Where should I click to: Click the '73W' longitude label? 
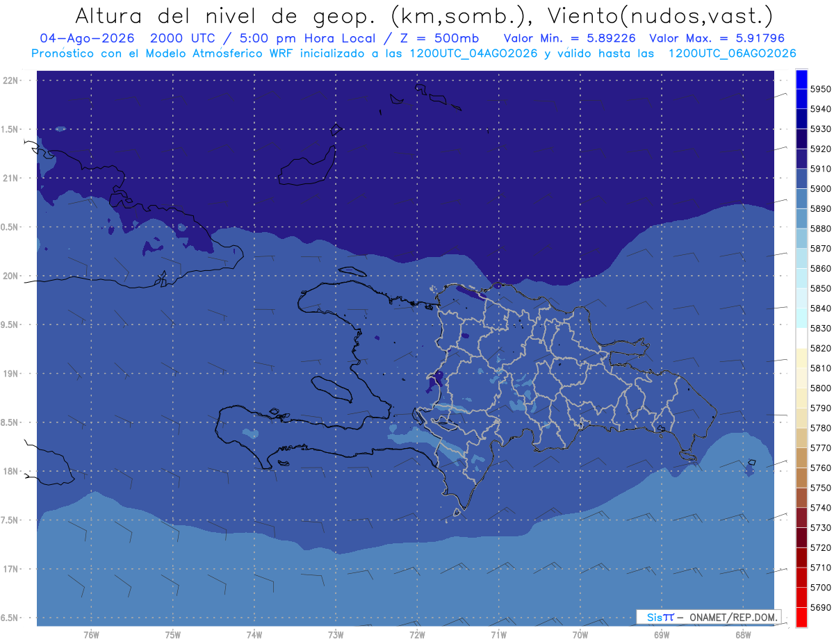(336, 634)
